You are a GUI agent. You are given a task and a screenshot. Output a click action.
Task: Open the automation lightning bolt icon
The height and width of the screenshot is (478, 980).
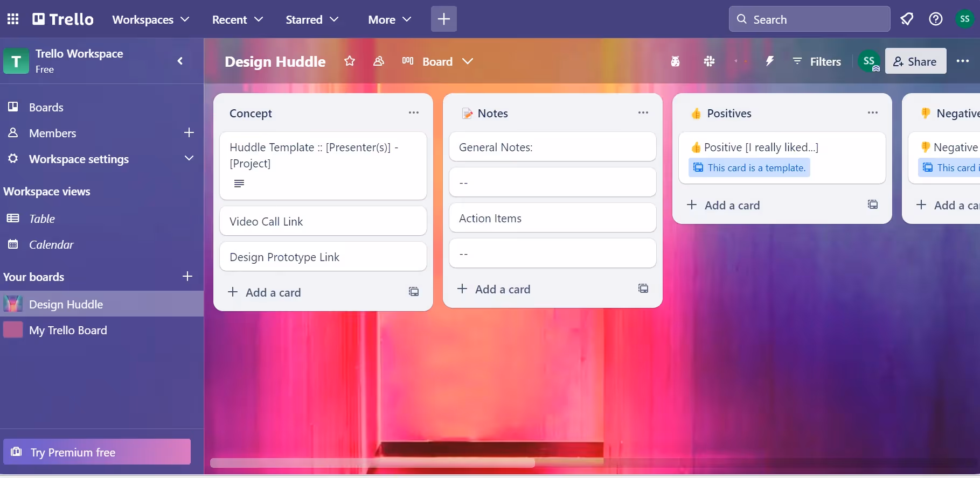769,61
